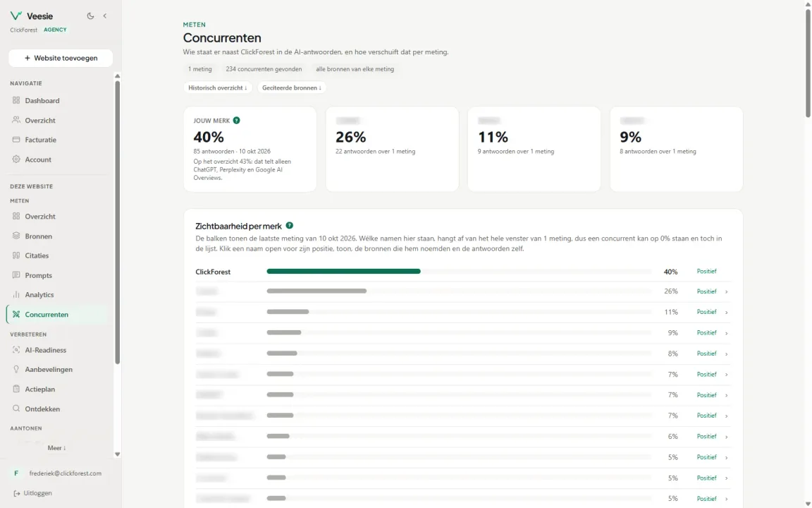
Task: Click the Citaties quote icon
Action: click(x=16, y=255)
